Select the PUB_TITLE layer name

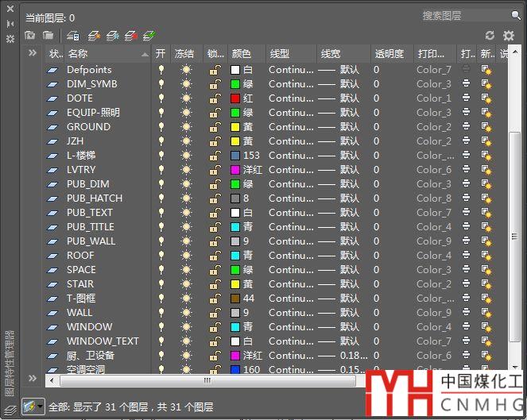click(91, 227)
